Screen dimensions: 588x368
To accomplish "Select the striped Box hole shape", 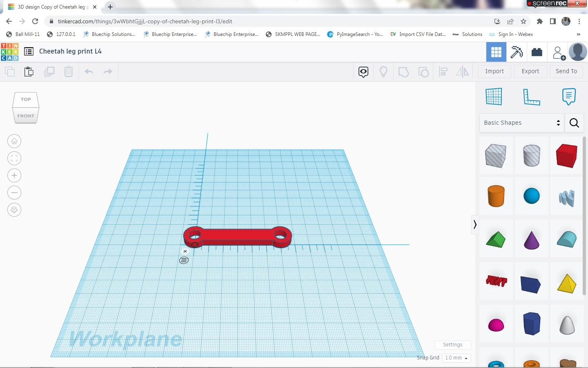I will click(x=496, y=156).
